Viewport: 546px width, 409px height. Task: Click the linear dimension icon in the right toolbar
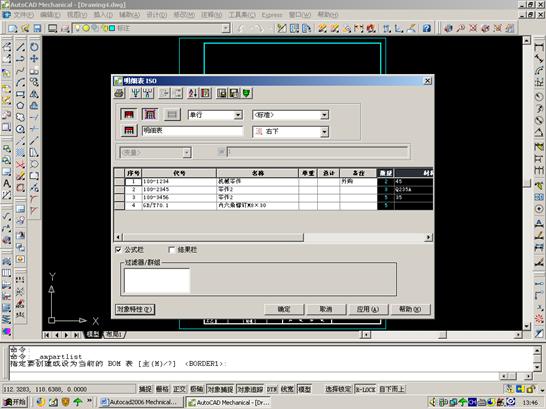coord(539,47)
